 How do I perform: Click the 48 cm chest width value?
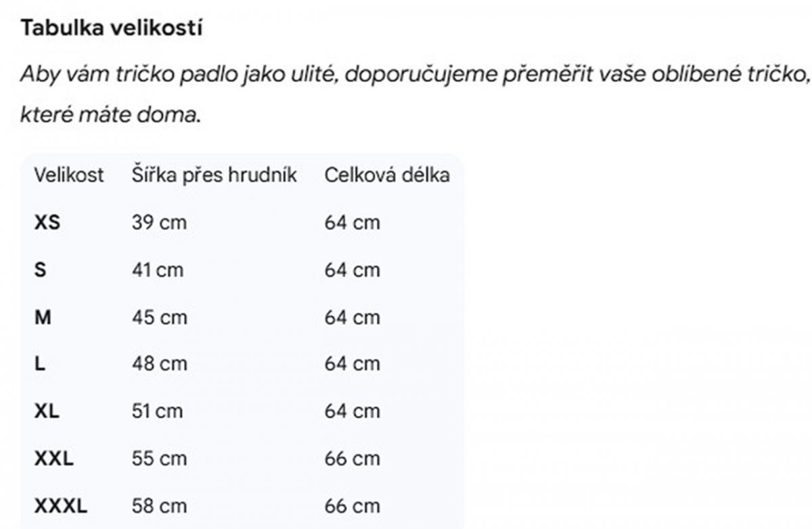pos(159,363)
